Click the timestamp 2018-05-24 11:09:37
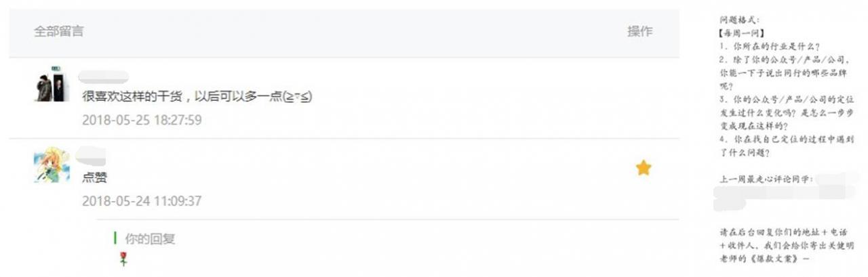Image resolution: width=868 pixels, height=277 pixels. tap(142, 201)
